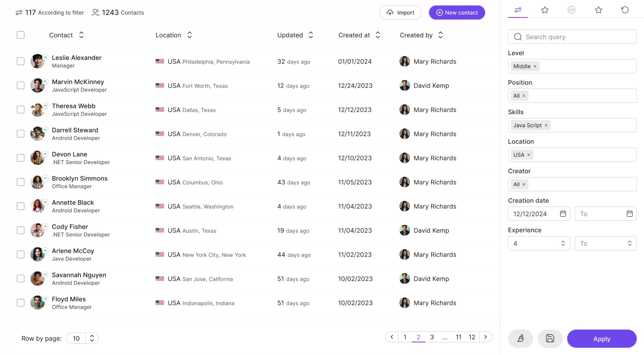
Task: Select the checkbox next to Leslie Alexander
Action: [x=20, y=61]
